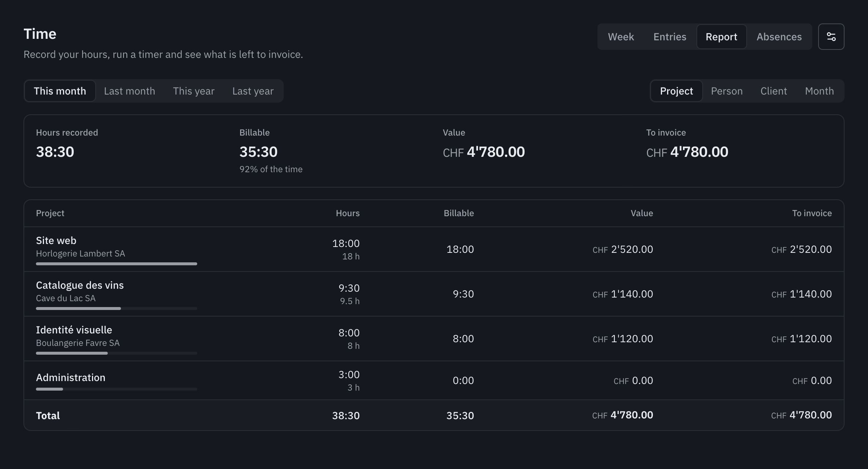868x469 pixels.
Task: Click the Site web value CHF 2'520.00
Action: (x=623, y=249)
